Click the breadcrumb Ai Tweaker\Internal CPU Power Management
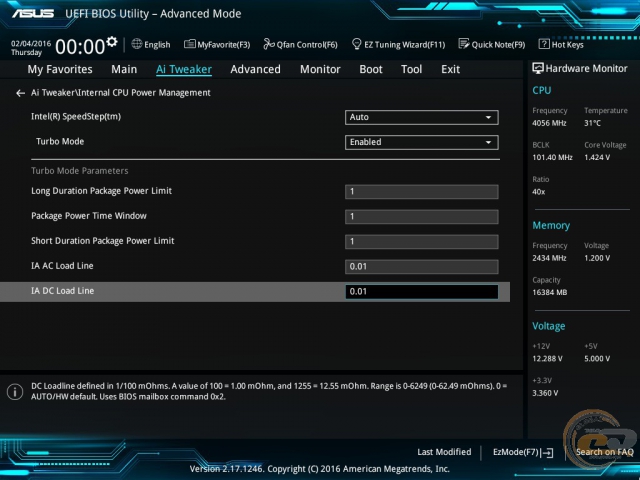Image resolution: width=640 pixels, height=480 pixels. [x=121, y=93]
